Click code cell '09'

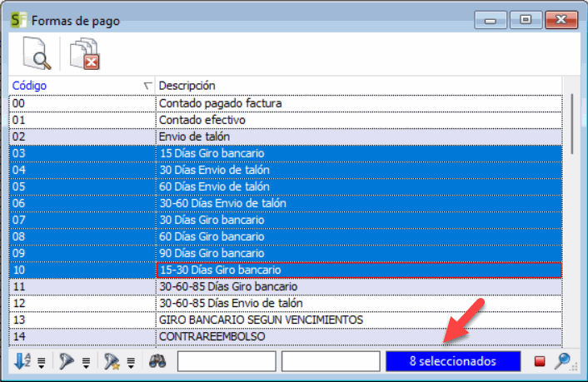[x=82, y=253]
